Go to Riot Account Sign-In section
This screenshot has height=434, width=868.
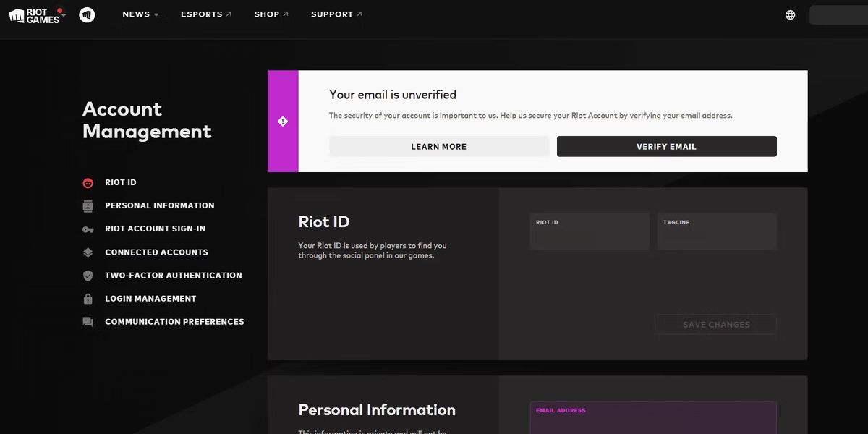(x=156, y=229)
